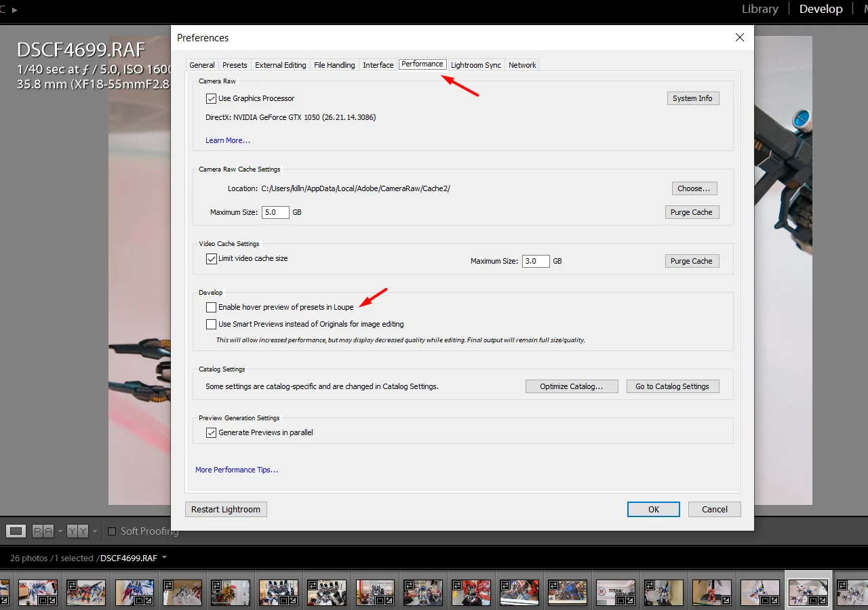Image resolution: width=868 pixels, height=610 pixels.
Task: Switch to Loupe view in the toolbar
Action: pyautogui.click(x=17, y=531)
